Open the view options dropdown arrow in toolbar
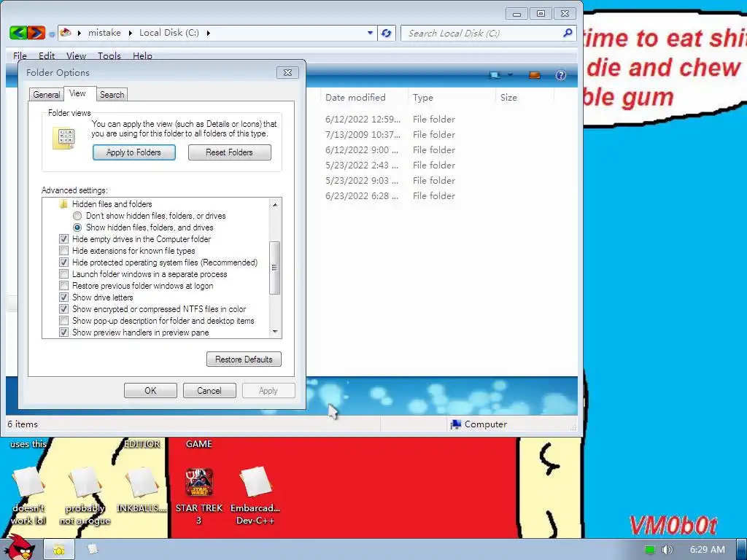The width and height of the screenshot is (747, 560). pyautogui.click(x=510, y=75)
